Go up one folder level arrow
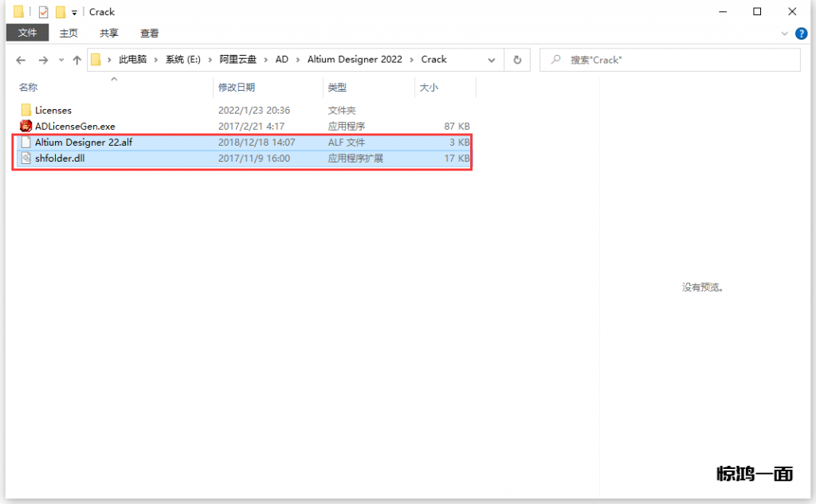The height and width of the screenshot is (504, 816). point(77,60)
